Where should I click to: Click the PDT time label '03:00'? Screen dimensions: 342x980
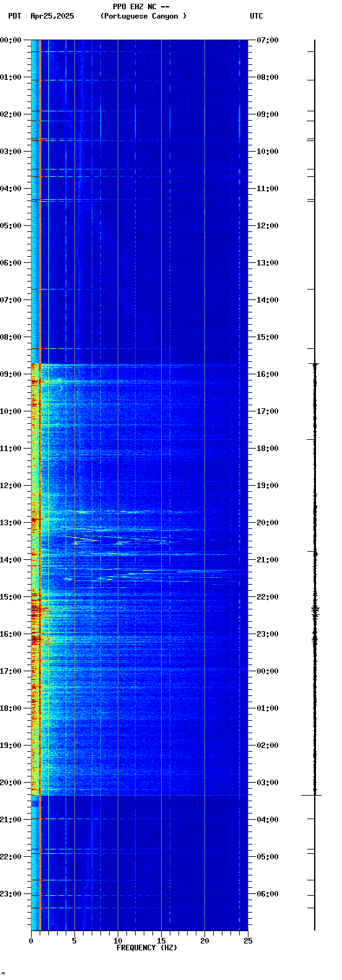(11, 152)
